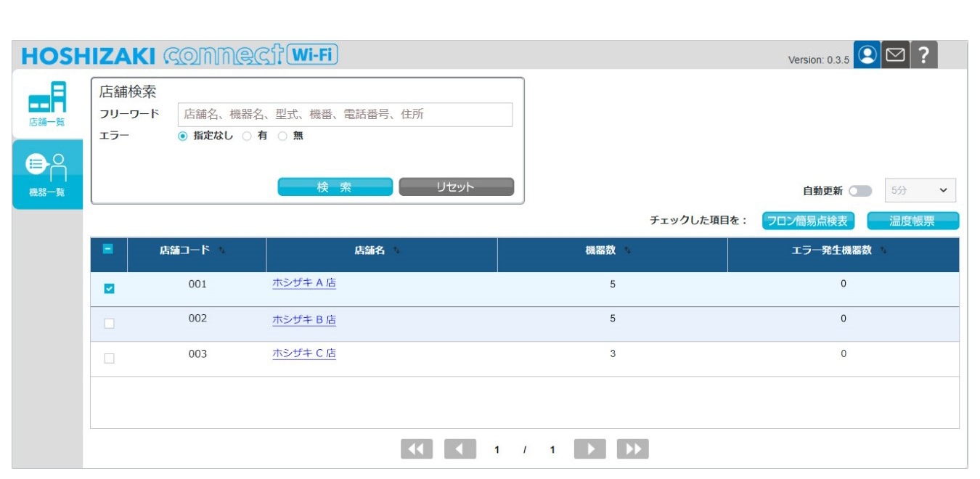This screenshot has width=980, height=479.
Task: Click the question mark help icon
Action: (x=923, y=55)
